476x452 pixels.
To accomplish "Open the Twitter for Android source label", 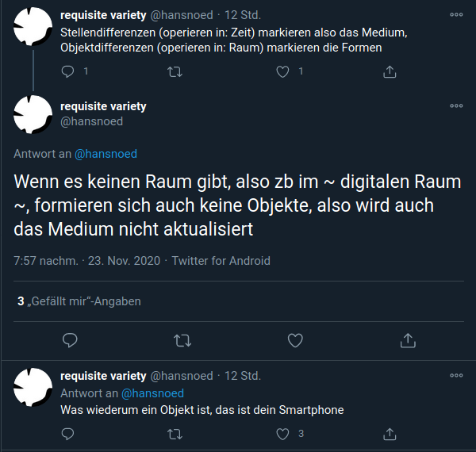I will 221,261.
